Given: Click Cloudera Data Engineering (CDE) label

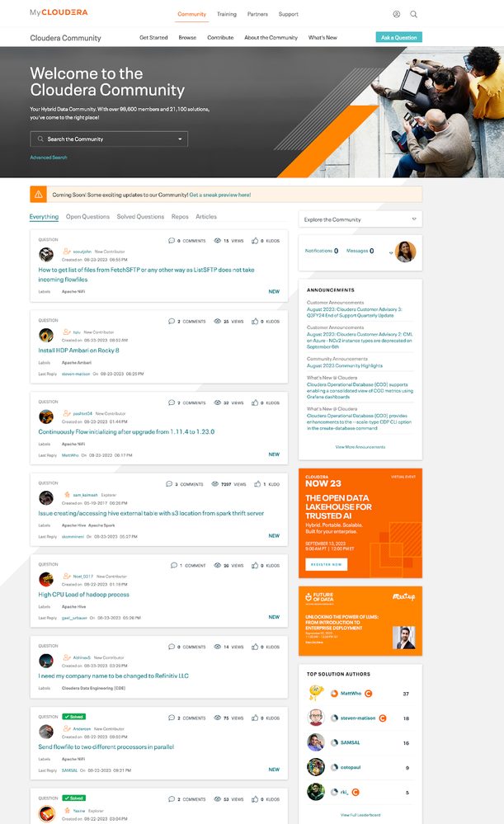Looking at the screenshot, I should click(x=93, y=688).
